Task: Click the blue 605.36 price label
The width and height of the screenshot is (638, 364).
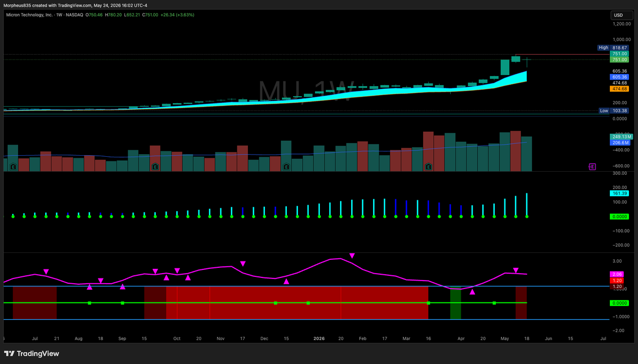Action: point(619,77)
